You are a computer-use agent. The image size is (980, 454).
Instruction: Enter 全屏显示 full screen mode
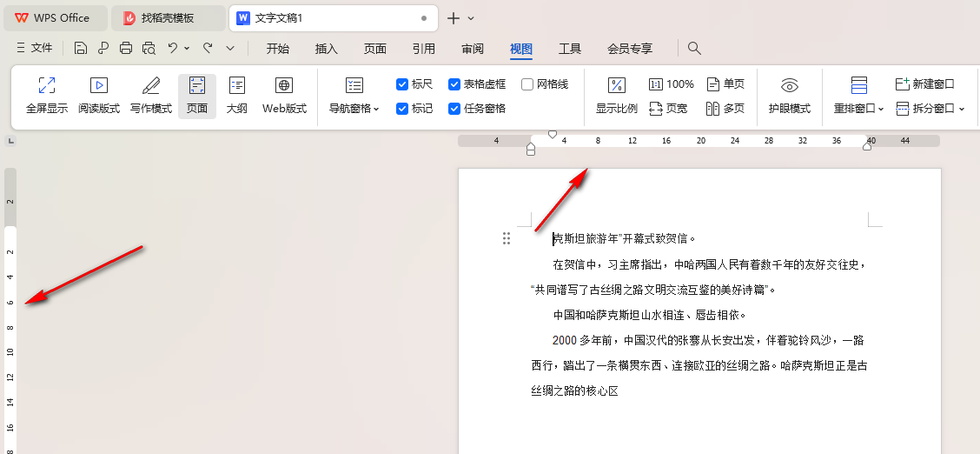[x=47, y=96]
